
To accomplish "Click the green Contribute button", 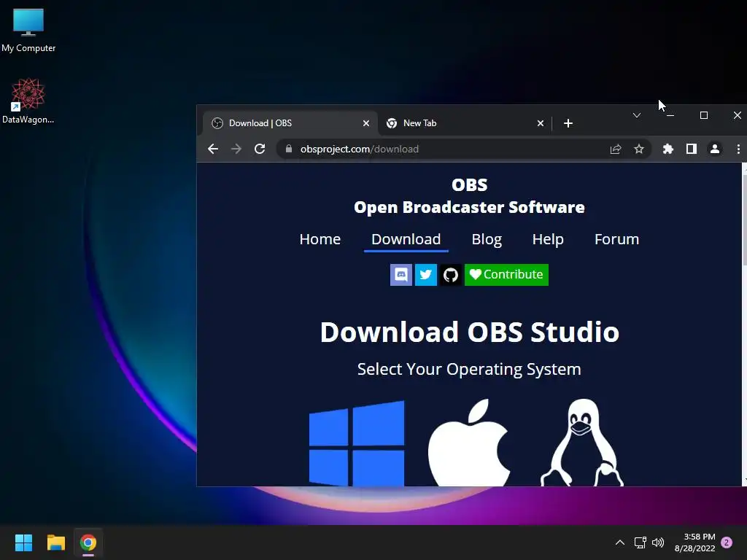I will 506,275.
